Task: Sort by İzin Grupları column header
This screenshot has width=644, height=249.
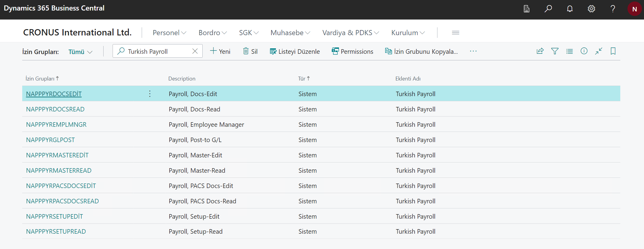Action: tap(42, 78)
